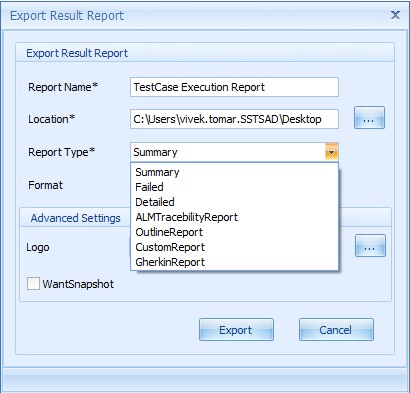Screen dimensions: 410x393
Task: Click the Export button
Action: (x=236, y=330)
